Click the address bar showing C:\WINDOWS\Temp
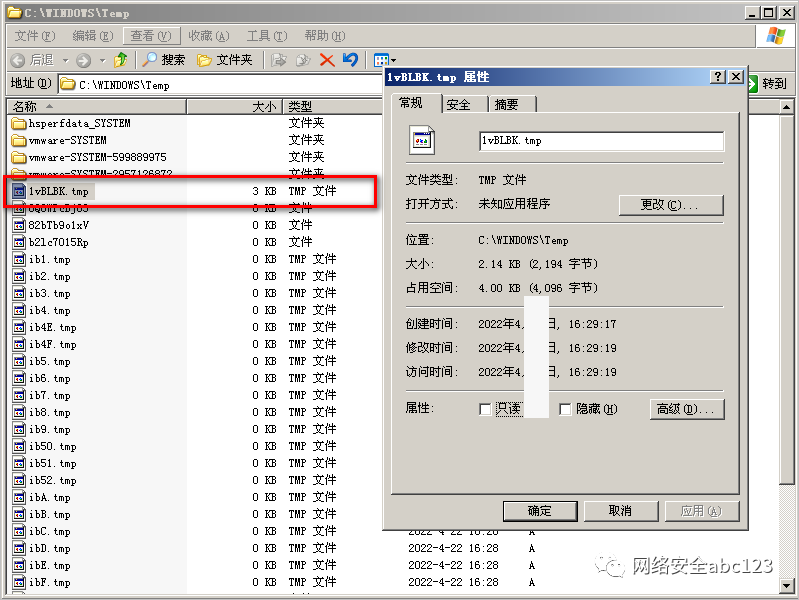Image resolution: width=799 pixels, height=600 pixels. tap(221, 85)
